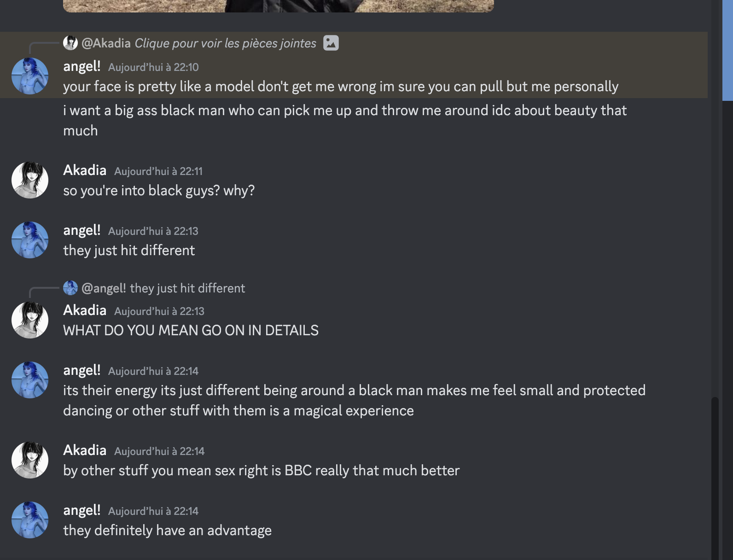The height and width of the screenshot is (560, 733).
Task: Open the partially visible image at the top
Action: pyautogui.click(x=279, y=6)
